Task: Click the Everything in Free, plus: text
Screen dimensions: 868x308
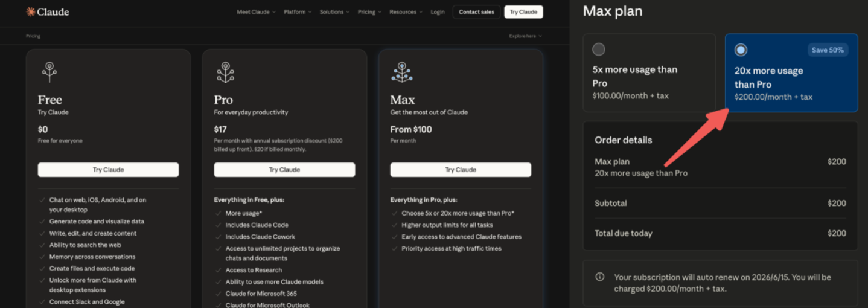Action: 249,200
